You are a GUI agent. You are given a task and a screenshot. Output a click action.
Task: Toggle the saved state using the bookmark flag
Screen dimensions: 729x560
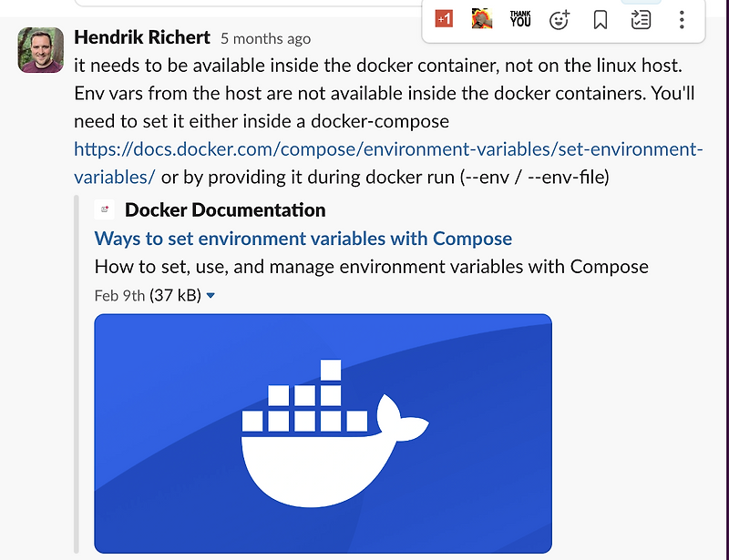[599, 18]
